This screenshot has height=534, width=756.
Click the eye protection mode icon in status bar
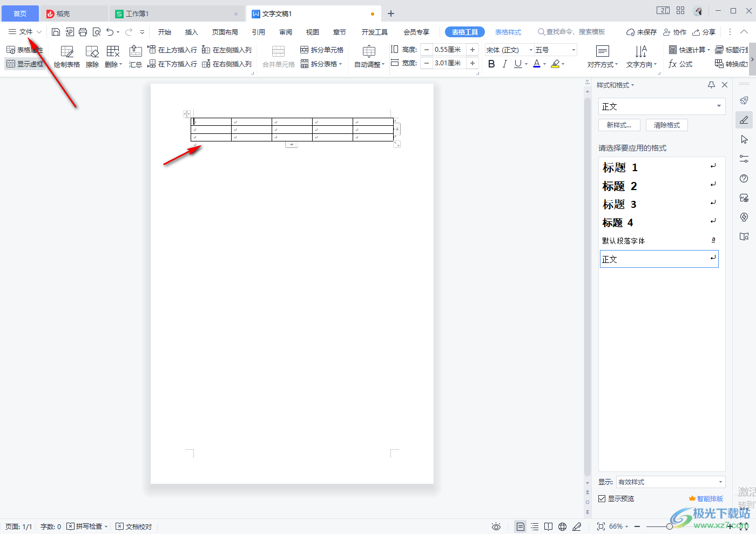496,526
